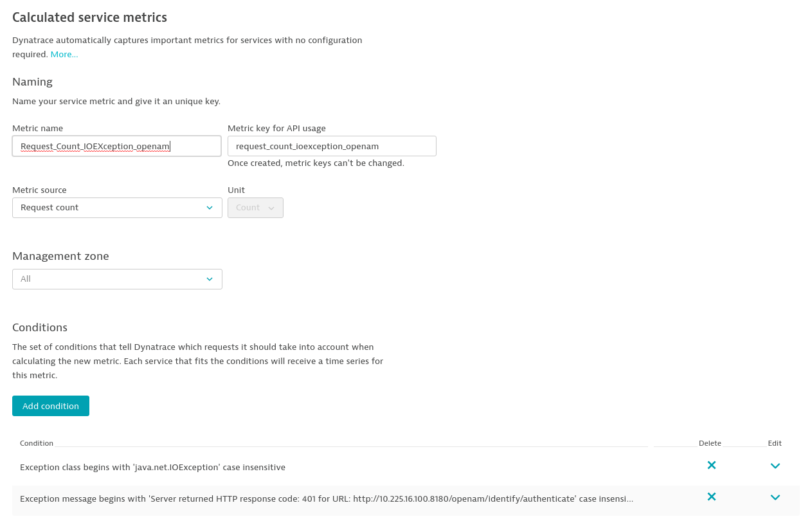Click the 'Edit' column header
The height and width of the screenshot is (530, 812).
pyautogui.click(x=775, y=443)
